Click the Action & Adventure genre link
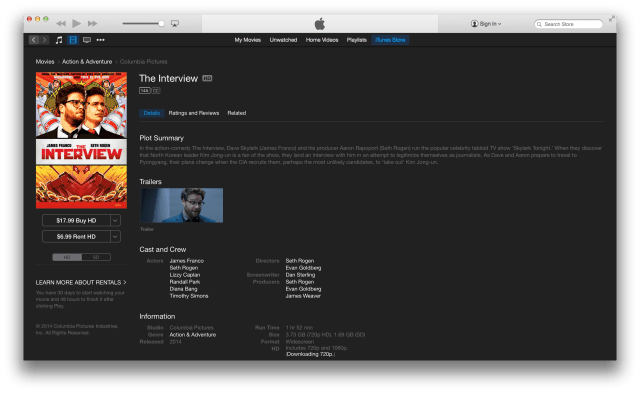Screen dimensions: 640x393 pyautogui.click(x=193, y=335)
